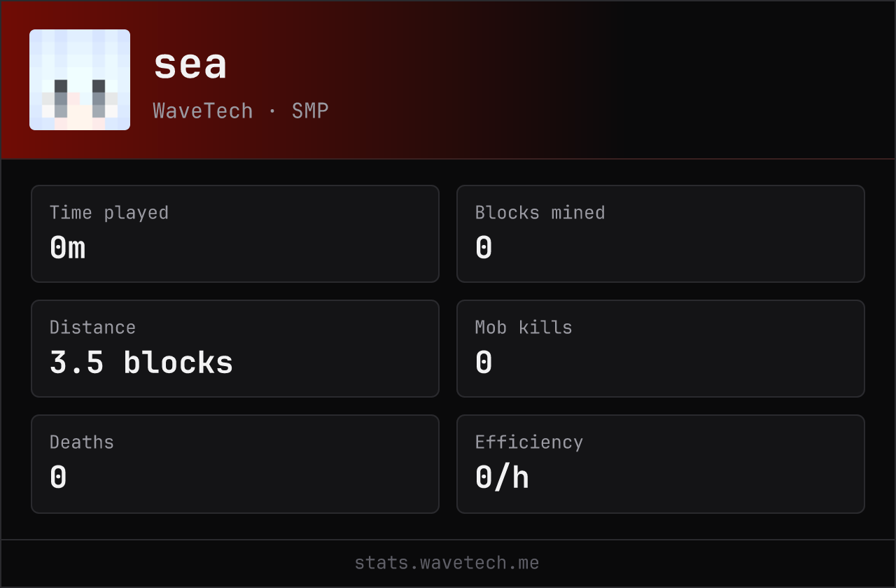896x588 pixels.
Task: Visit the stats.wavetech.me footer link
Action: [447, 563]
